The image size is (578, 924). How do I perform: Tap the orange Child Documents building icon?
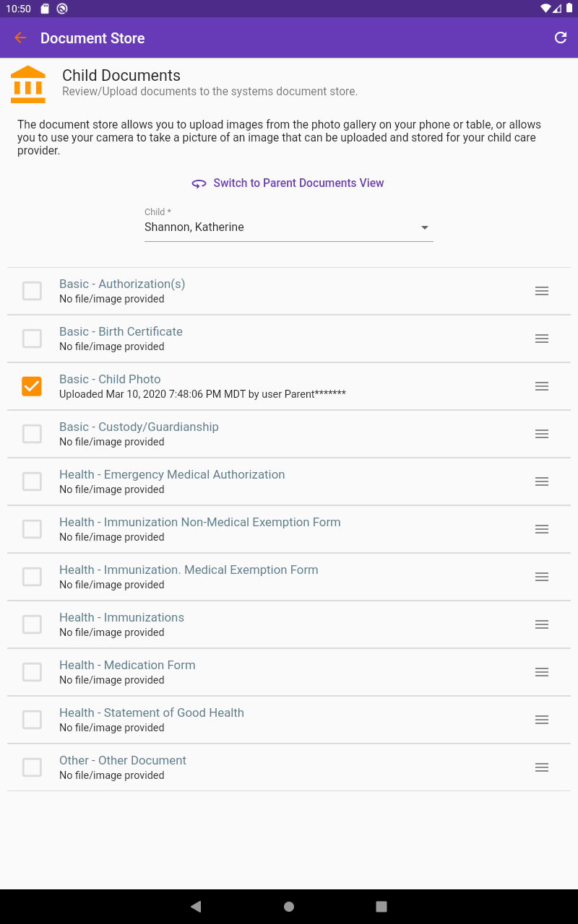pyautogui.click(x=28, y=84)
